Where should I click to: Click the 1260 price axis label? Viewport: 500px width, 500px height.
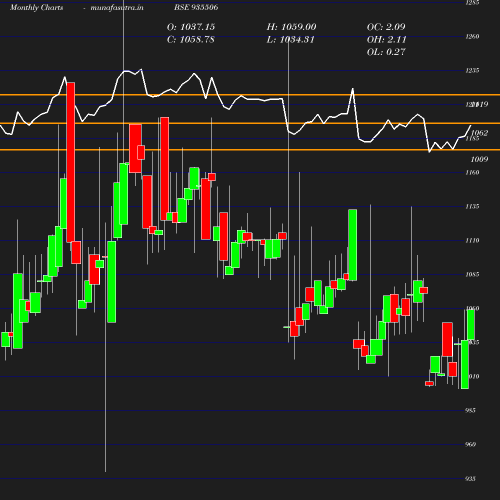click(472, 36)
